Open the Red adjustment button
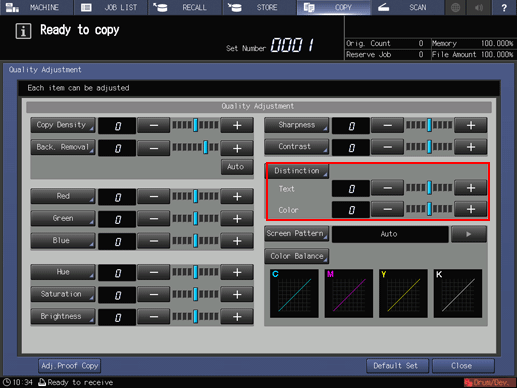Viewport: 517px width, 388px height. pos(63,196)
